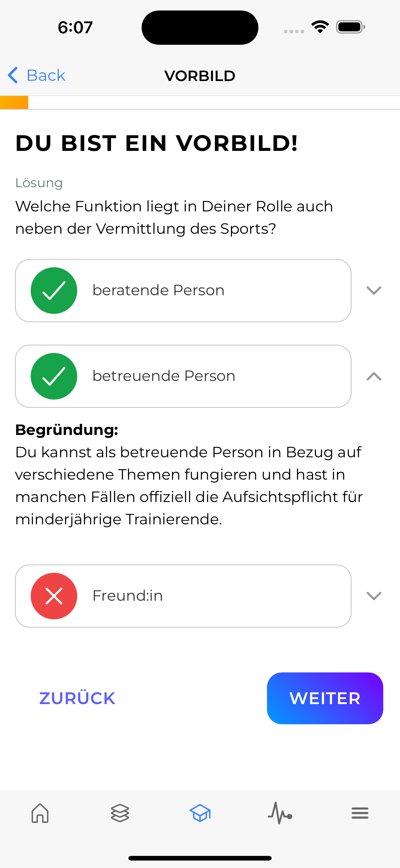400x868 pixels.
Task: Tap the Wi-Fi status icon
Action: point(320,27)
